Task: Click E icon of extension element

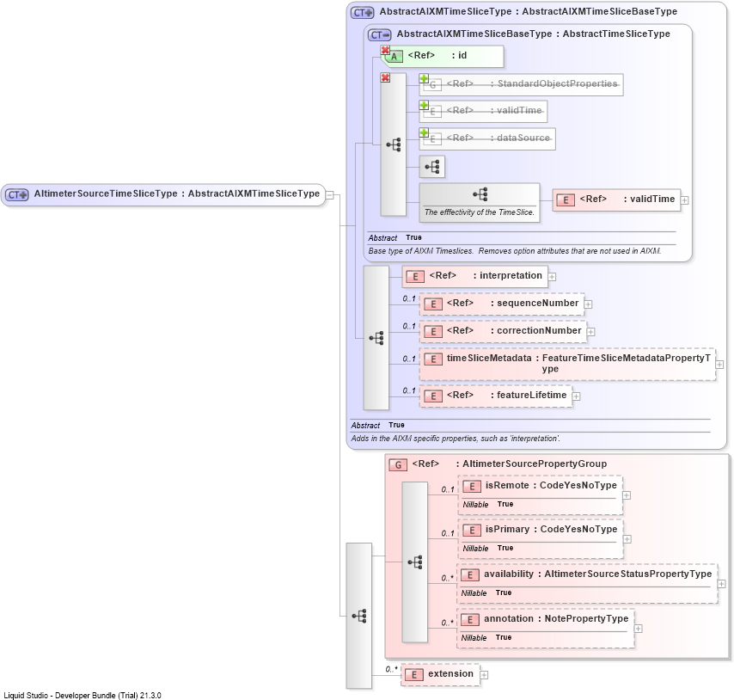Action: coord(413,675)
